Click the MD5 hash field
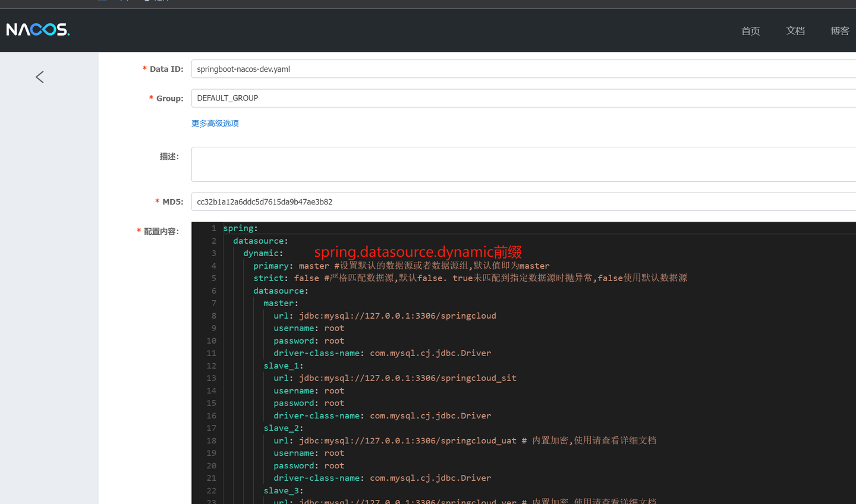The width and height of the screenshot is (856, 504). click(523, 202)
